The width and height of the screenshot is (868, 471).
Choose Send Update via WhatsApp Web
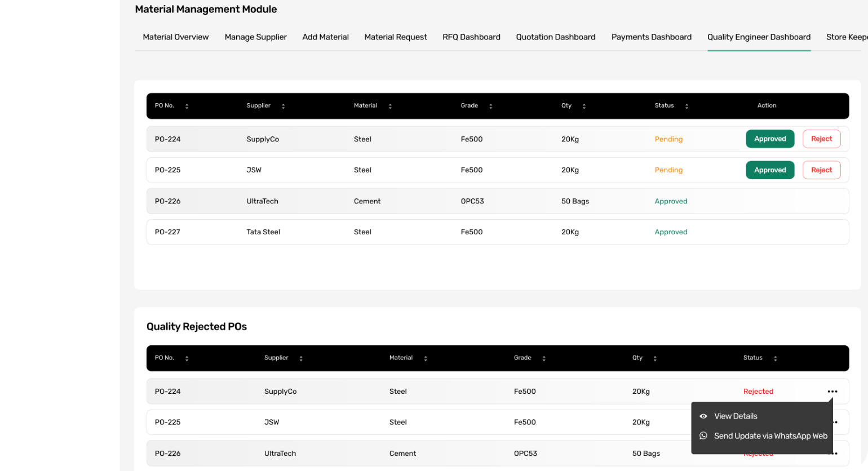click(x=770, y=436)
